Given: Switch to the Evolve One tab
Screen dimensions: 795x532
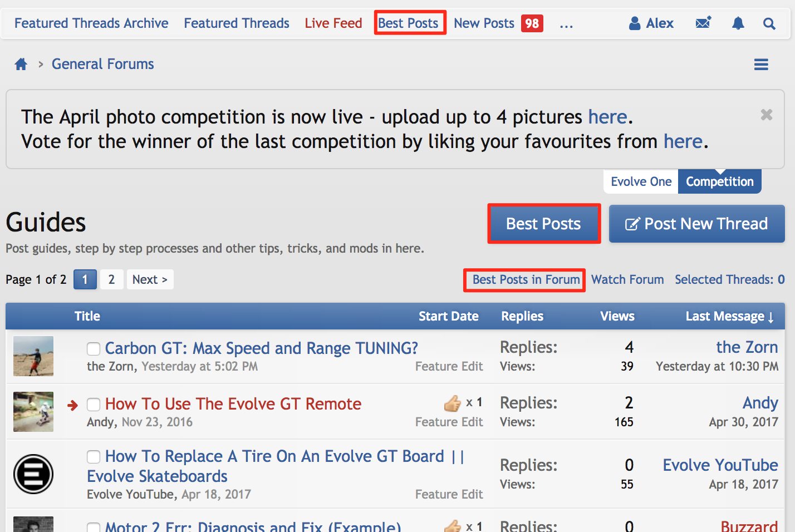Looking at the screenshot, I should [641, 182].
